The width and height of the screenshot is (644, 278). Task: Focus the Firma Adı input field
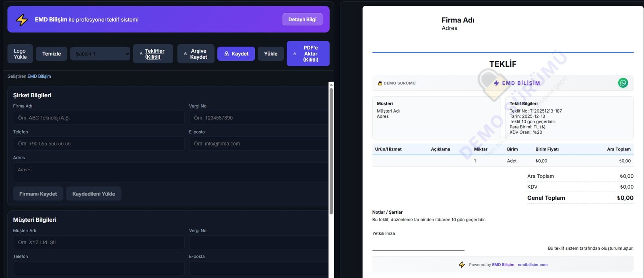[x=99, y=118]
